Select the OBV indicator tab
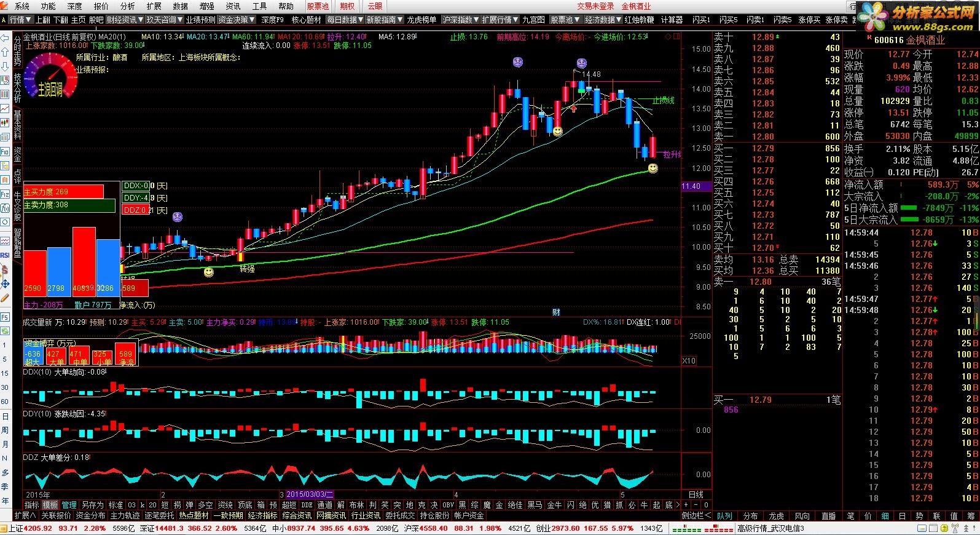The image size is (980, 535). click(448, 505)
